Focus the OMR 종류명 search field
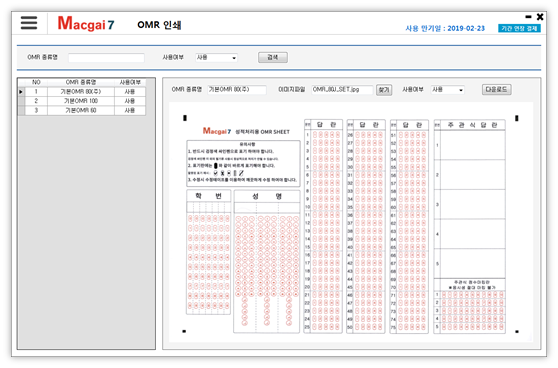The image size is (558, 368). click(x=106, y=58)
